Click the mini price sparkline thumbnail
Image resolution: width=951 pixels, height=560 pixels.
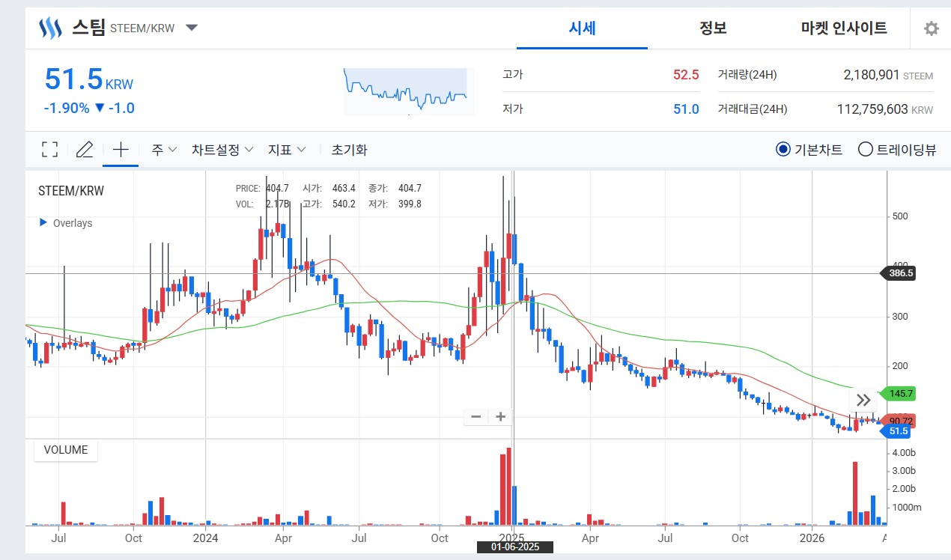coord(409,91)
